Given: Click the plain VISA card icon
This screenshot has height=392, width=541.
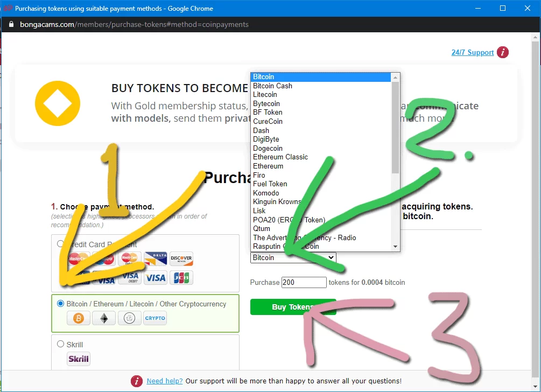Looking at the screenshot, I should click(x=156, y=278).
